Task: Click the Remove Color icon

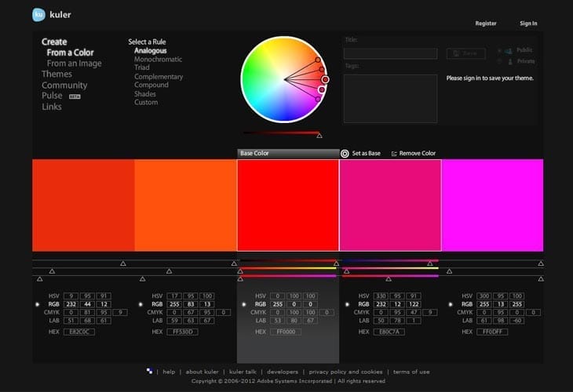Action: [x=394, y=154]
